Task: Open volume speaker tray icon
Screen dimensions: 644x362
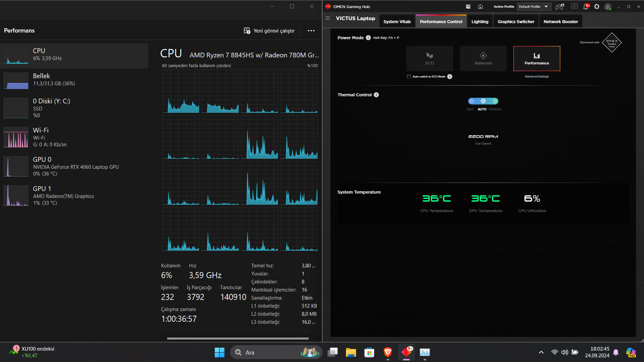Action: click(x=565, y=352)
